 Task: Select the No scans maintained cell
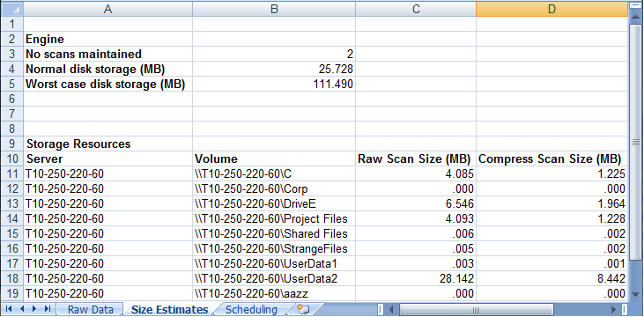click(107, 54)
